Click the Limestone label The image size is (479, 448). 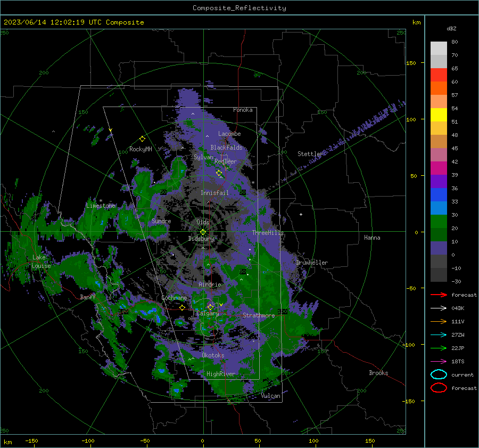coord(101,206)
